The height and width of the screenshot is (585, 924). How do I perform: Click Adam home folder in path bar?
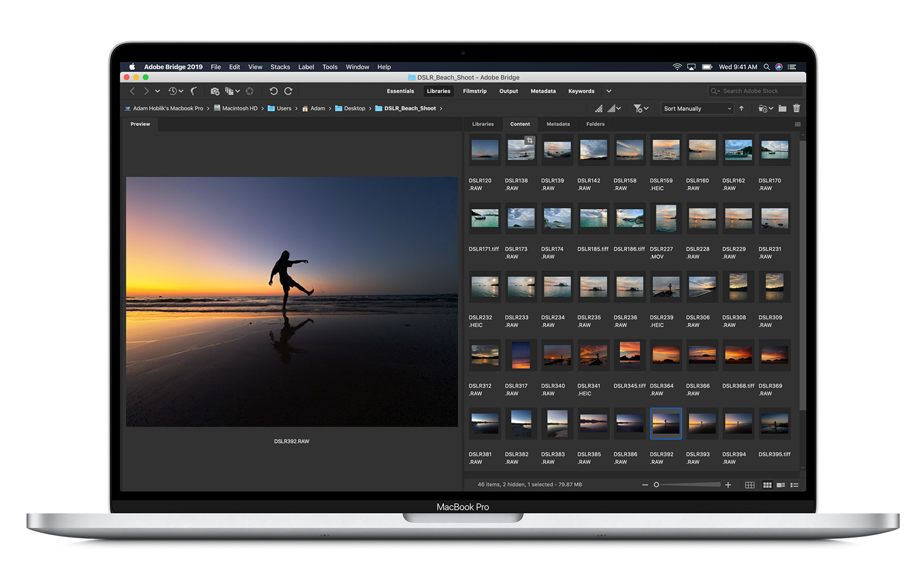pyautogui.click(x=313, y=108)
